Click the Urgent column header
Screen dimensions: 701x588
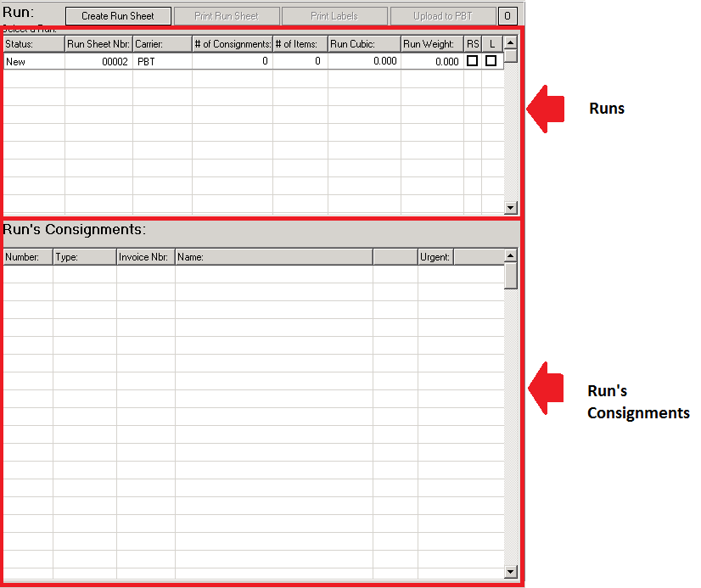click(x=436, y=257)
